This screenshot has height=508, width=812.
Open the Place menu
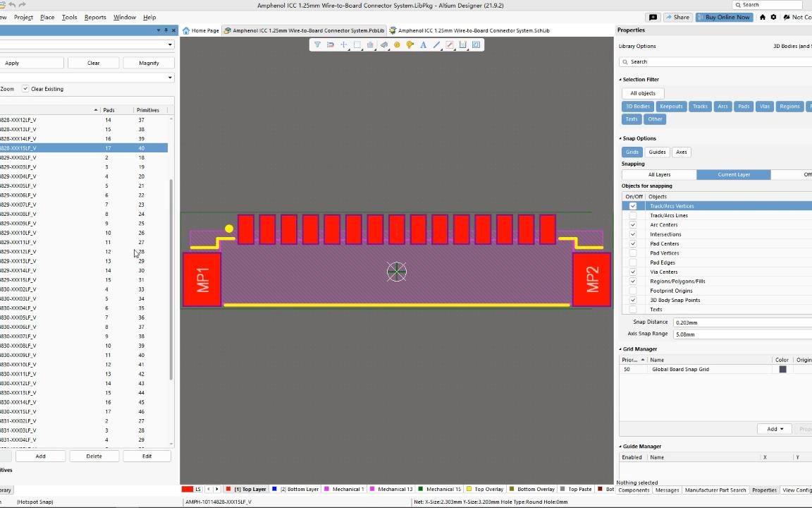pos(47,17)
